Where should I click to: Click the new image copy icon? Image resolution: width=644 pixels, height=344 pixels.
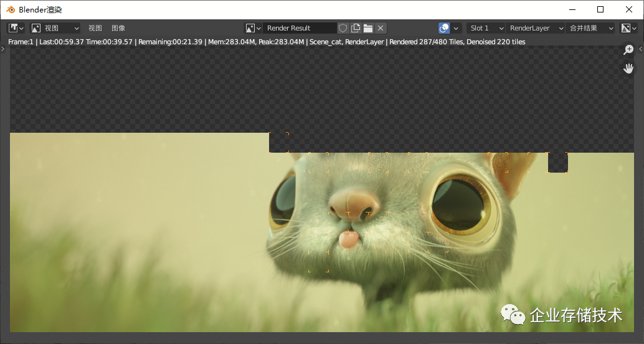pos(356,28)
